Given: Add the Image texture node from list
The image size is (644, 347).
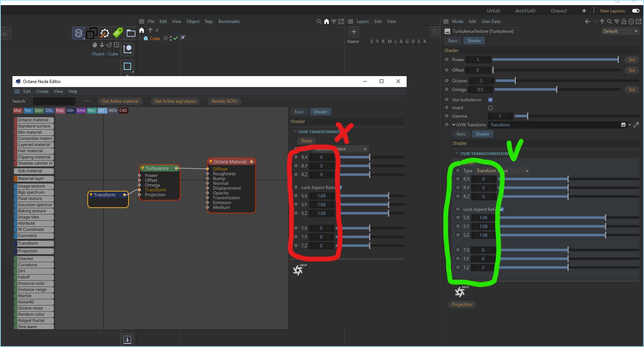Looking at the screenshot, I should click(34, 186).
